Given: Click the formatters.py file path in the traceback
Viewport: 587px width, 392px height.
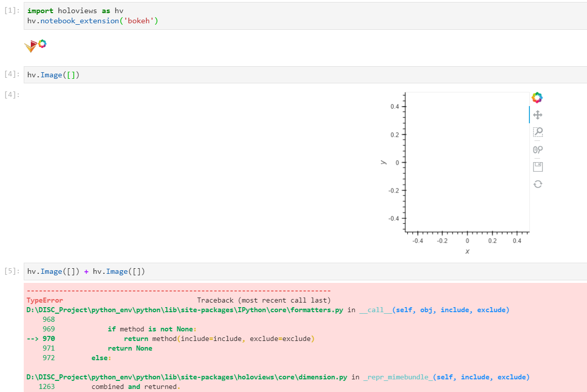Looking at the screenshot, I should click(184, 310).
